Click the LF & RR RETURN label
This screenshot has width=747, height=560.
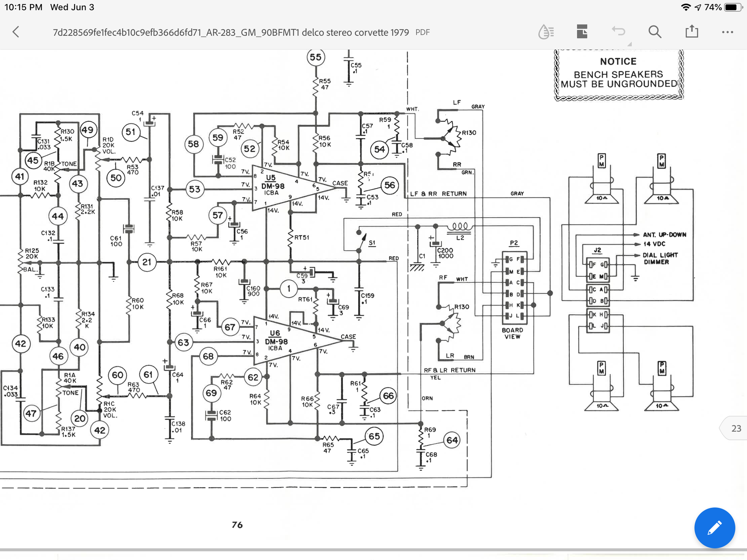438,194
